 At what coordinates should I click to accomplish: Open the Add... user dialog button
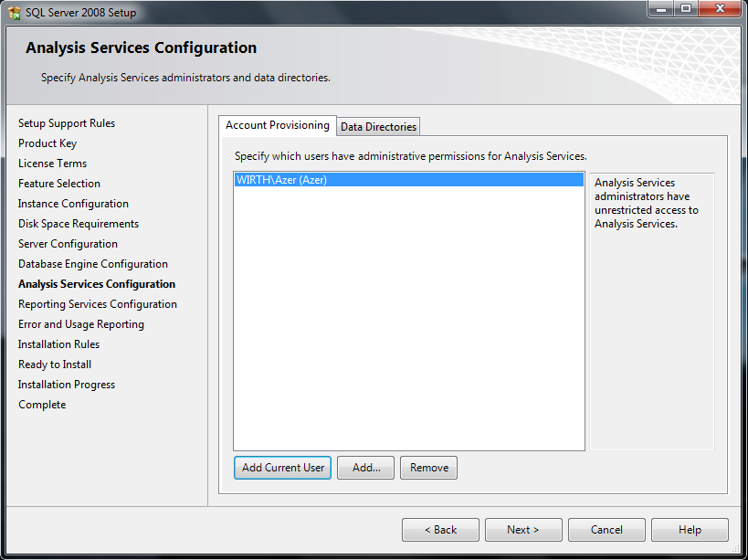click(366, 468)
